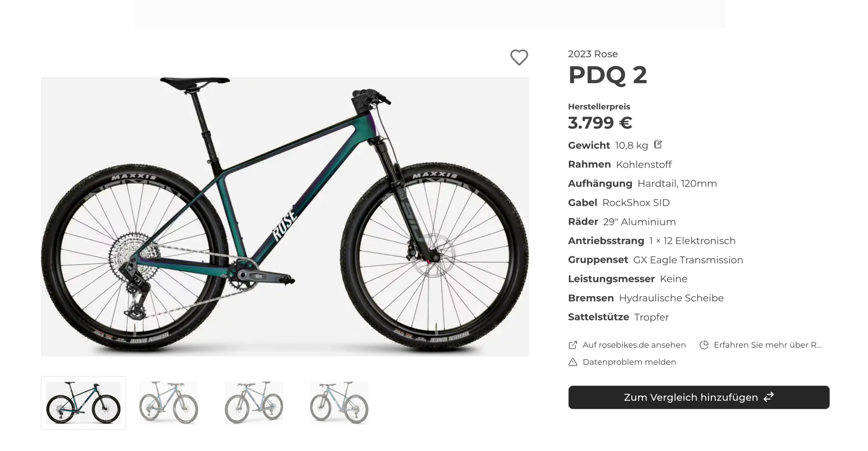Image resolution: width=868 pixels, height=451 pixels.
Task: Click the swap arrows icon in the compare button
Action: 769,397
